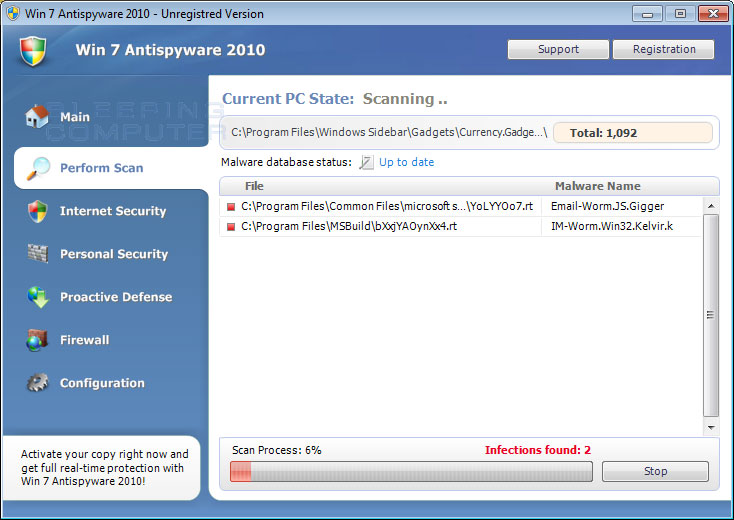Open the Main section
Image resolution: width=734 pixels, height=520 pixels.
(75, 117)
